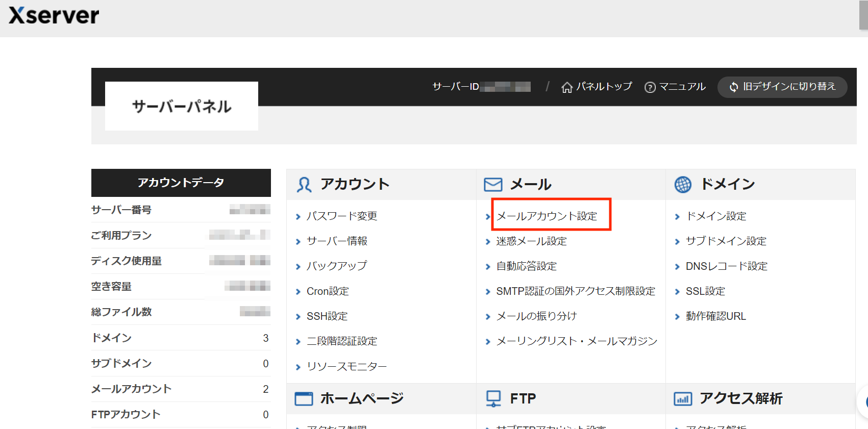Click the メール envelope icon
The width and height of the screenshot is (868, 429).
(493, 185)
